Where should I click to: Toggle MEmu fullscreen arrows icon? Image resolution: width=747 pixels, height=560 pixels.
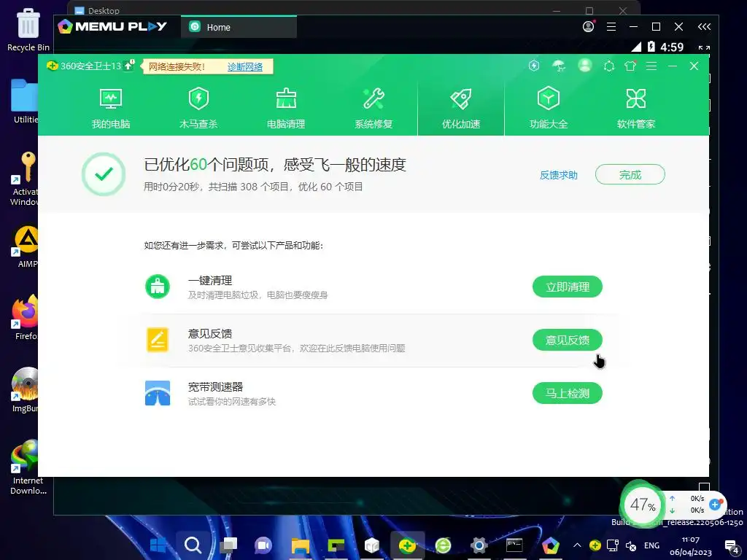[704, 47]
